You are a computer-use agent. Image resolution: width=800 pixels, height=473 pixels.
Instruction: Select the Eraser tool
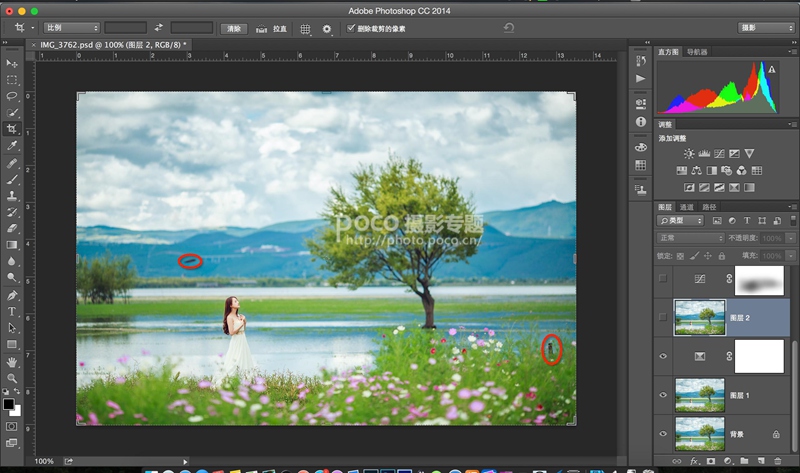click(12, 229)
